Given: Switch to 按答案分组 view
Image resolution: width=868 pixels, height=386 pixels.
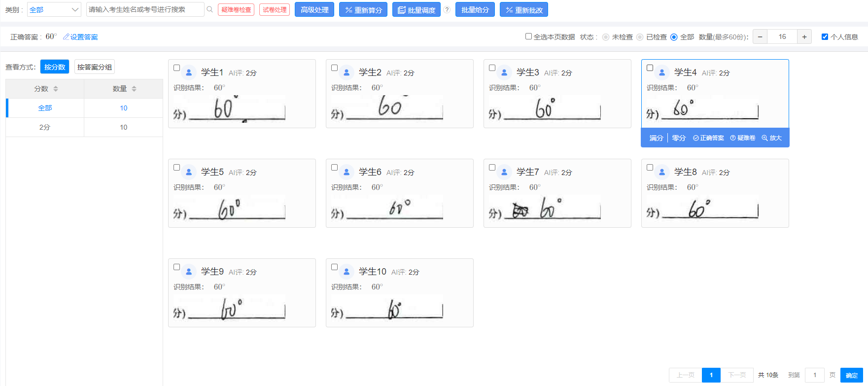Looking at the screenshot, I should tap(94, 67).
